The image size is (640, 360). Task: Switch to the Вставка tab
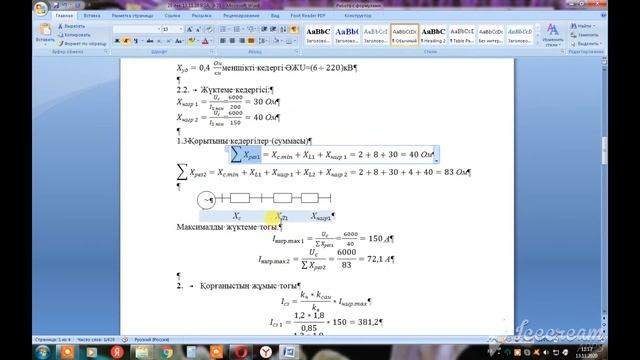coord(92,16)
